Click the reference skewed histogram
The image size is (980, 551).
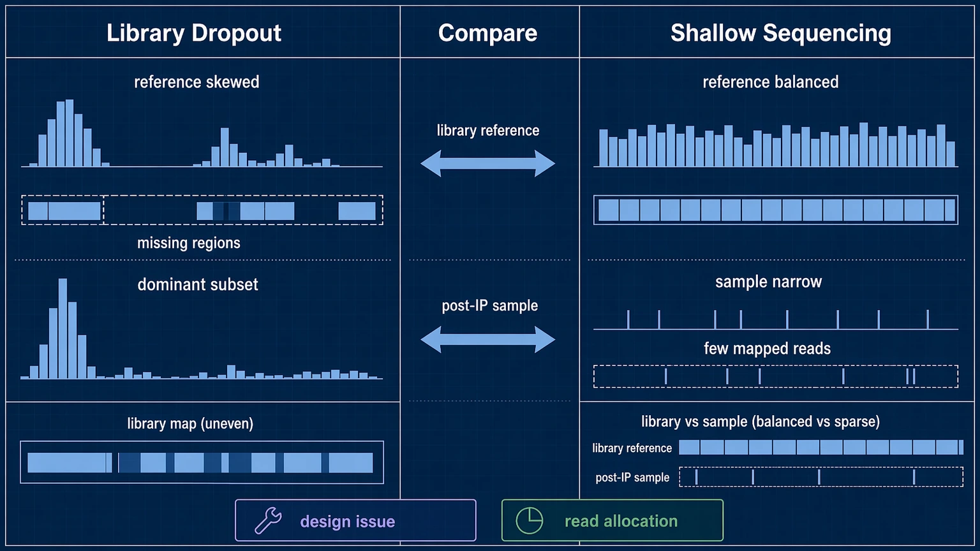point(202,133)
